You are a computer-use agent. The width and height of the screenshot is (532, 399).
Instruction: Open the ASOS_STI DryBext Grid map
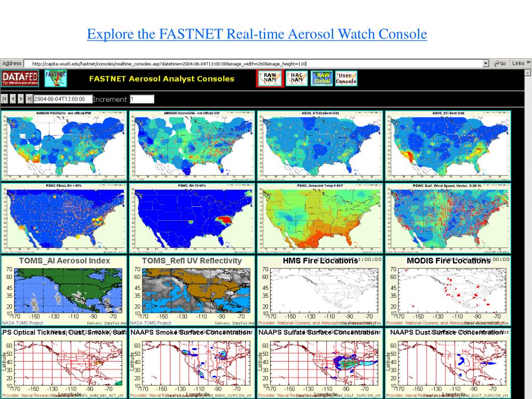pos(320,146)
